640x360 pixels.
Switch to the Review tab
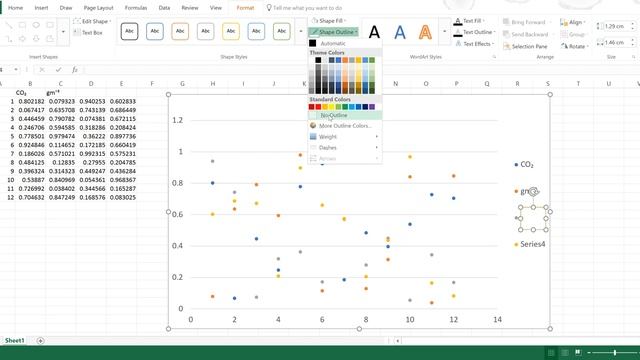190,8
